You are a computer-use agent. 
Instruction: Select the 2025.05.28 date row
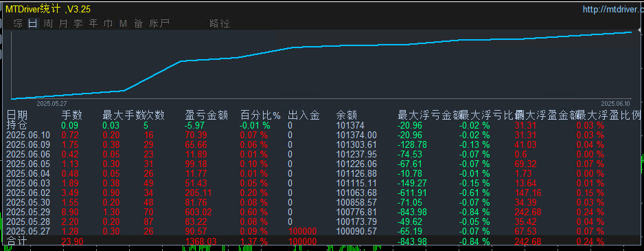28,222
